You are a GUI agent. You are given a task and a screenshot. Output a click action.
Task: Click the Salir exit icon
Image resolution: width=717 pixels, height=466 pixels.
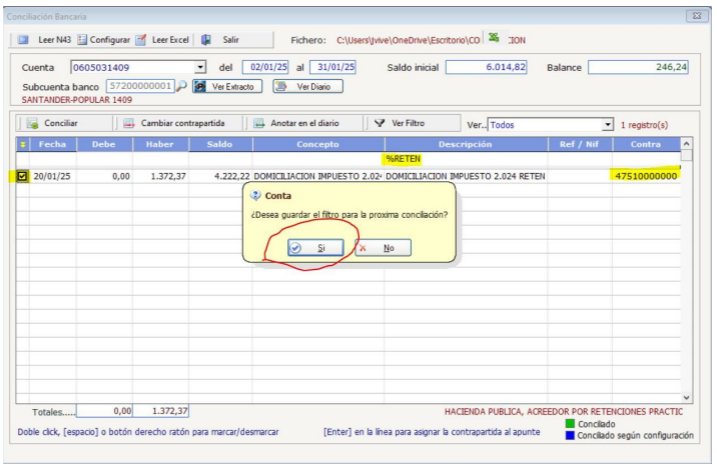pos(206,40)
